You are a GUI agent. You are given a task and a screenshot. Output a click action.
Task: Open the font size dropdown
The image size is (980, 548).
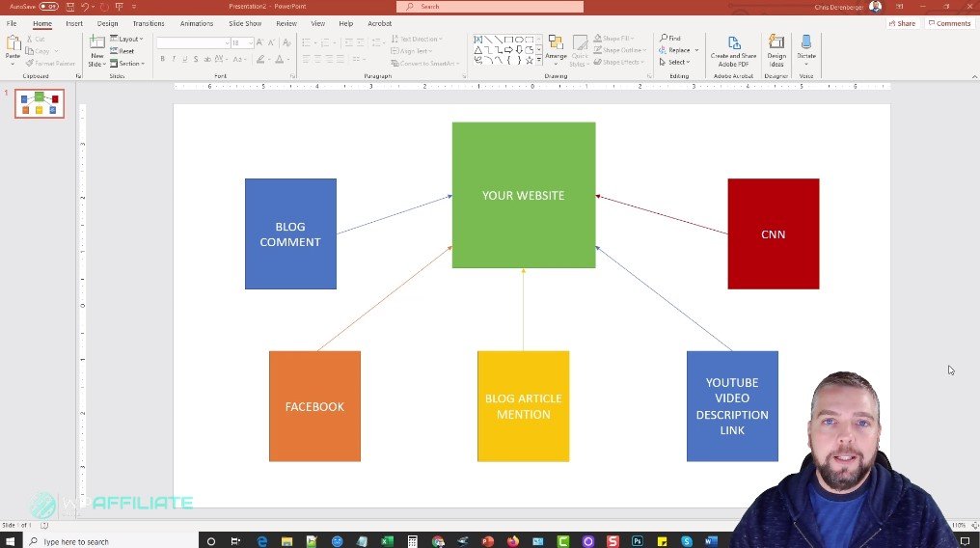[x=250, y=43]
